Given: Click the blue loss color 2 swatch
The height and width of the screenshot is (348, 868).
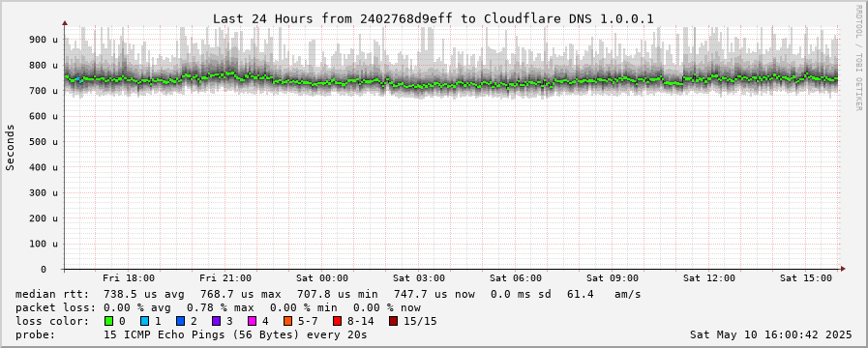Looking at the screenshot, I should pyautogui.click(x=180, y=321).
